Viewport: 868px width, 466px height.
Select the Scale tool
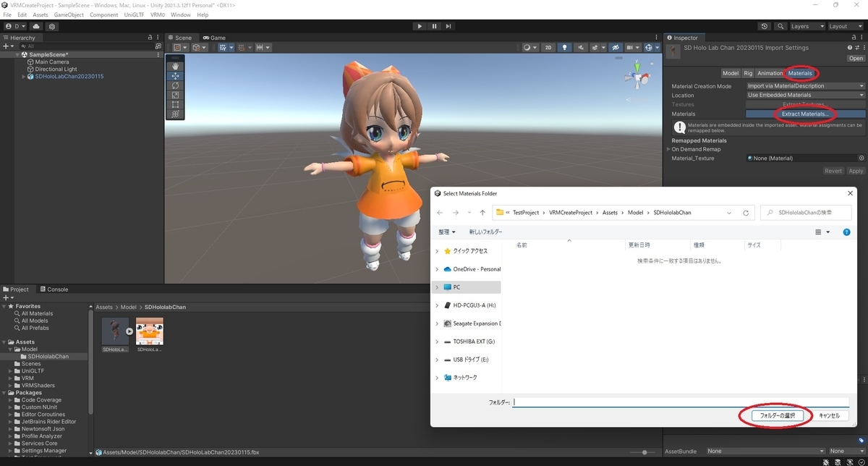tap(175, 95)
